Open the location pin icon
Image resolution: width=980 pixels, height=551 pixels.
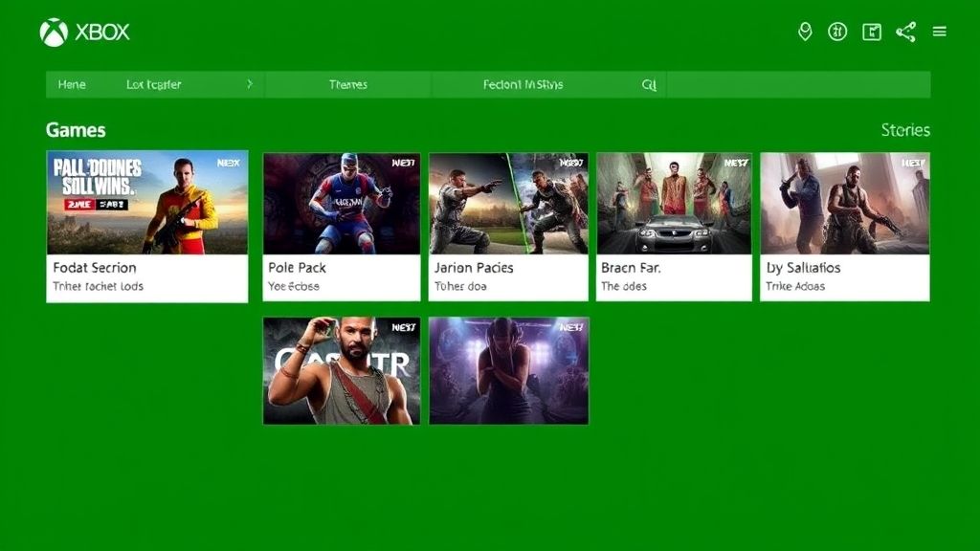(x=805, y=31)
